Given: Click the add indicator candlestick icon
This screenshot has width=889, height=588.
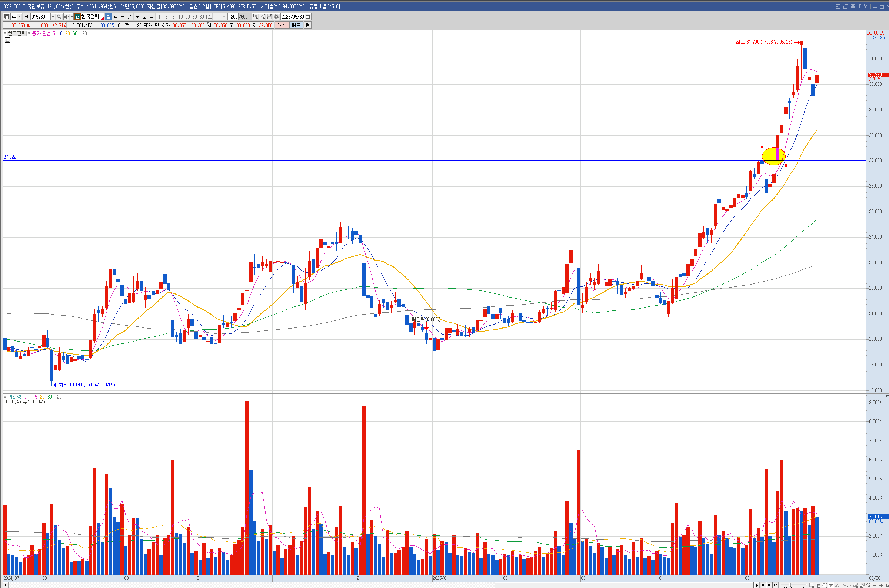Looking at the screenshot, I should pyautogui.click(x=255, y=17).
